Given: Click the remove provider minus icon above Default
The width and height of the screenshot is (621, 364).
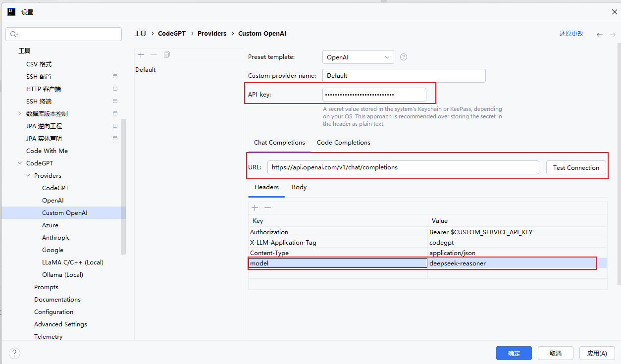Looking at the screenshot, I should (x=154, y=54).
